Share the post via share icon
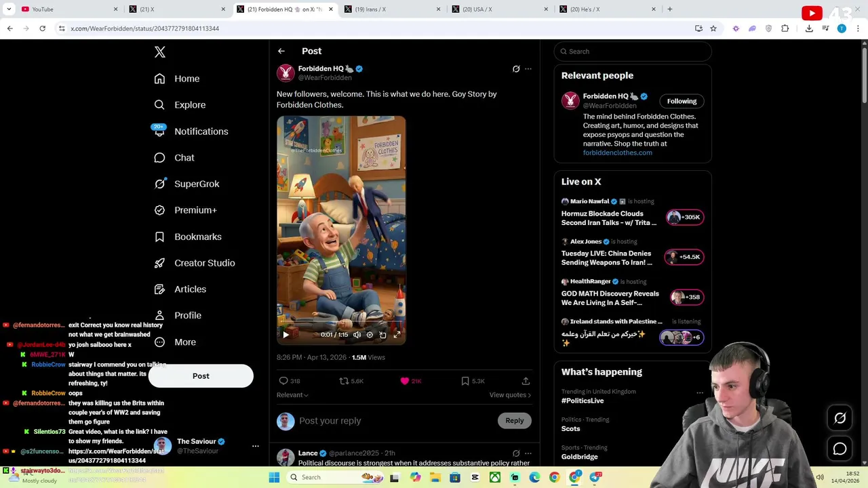 point(526,381)
